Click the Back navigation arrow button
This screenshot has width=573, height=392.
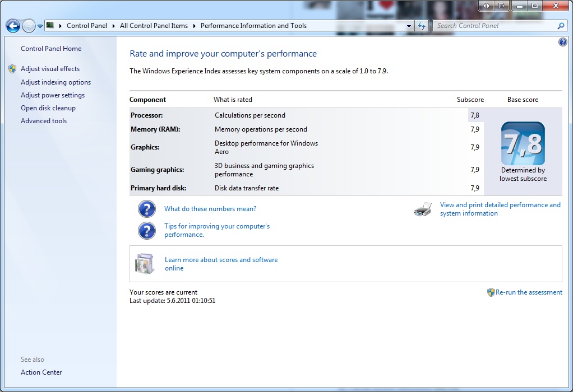click(x=13, y=26)
